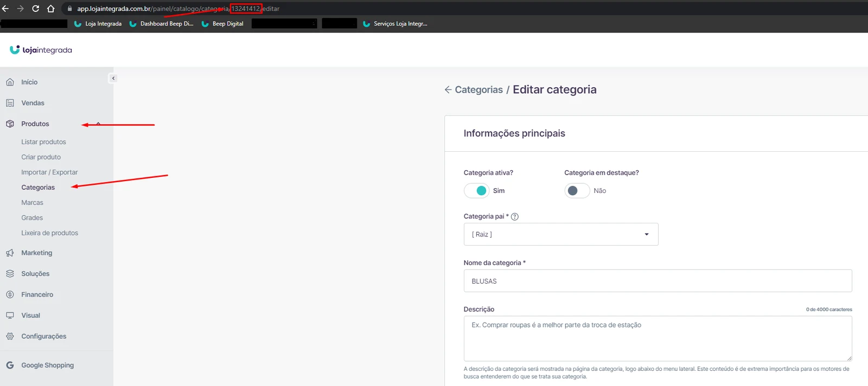Open Soluções menu in sidebar

tap(35, 274)
